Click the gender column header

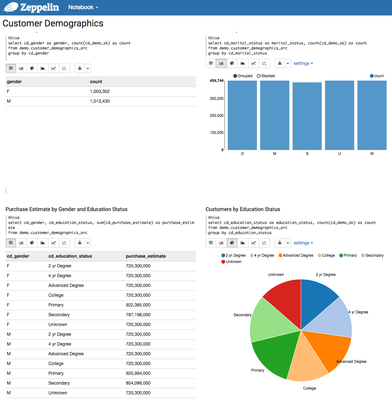[14, 82]
